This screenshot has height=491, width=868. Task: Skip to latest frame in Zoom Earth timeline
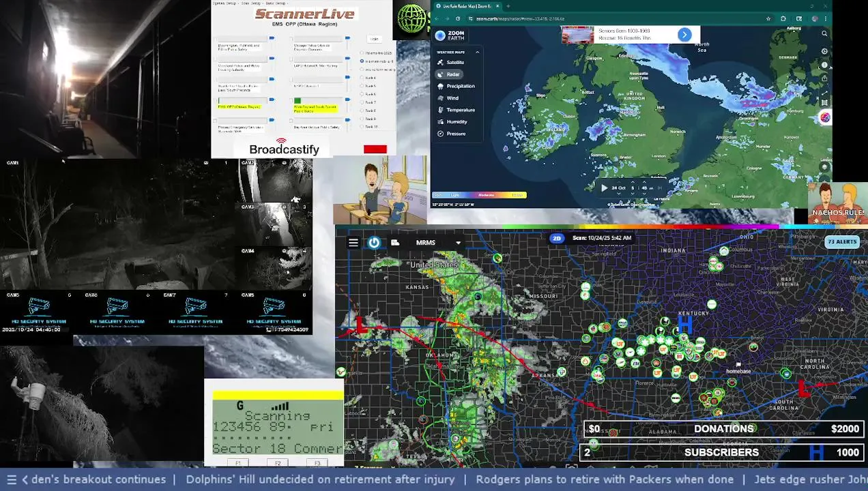(x=660, y=188)
